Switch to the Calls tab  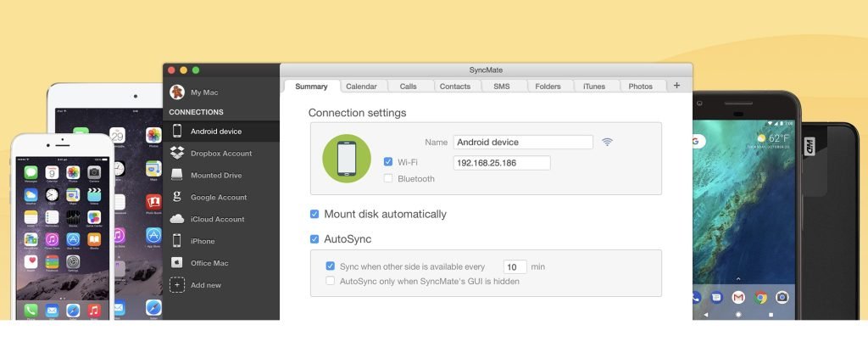[409, 86]
